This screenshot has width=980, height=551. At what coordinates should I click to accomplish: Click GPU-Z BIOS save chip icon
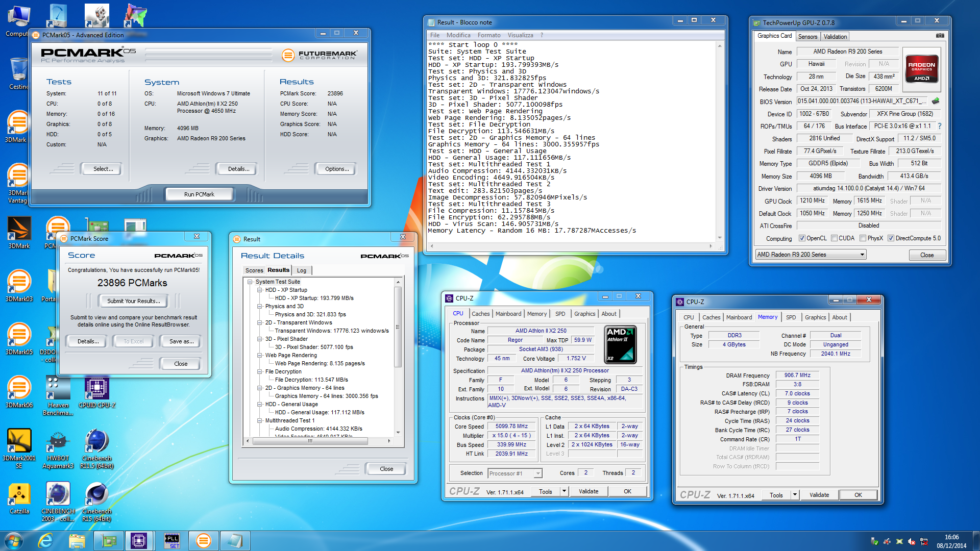pyautogui.click(x=936, y=101)
